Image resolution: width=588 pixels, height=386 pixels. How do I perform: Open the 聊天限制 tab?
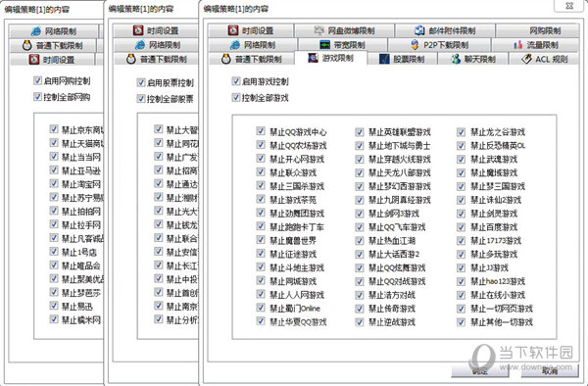[x=473, y=59]
